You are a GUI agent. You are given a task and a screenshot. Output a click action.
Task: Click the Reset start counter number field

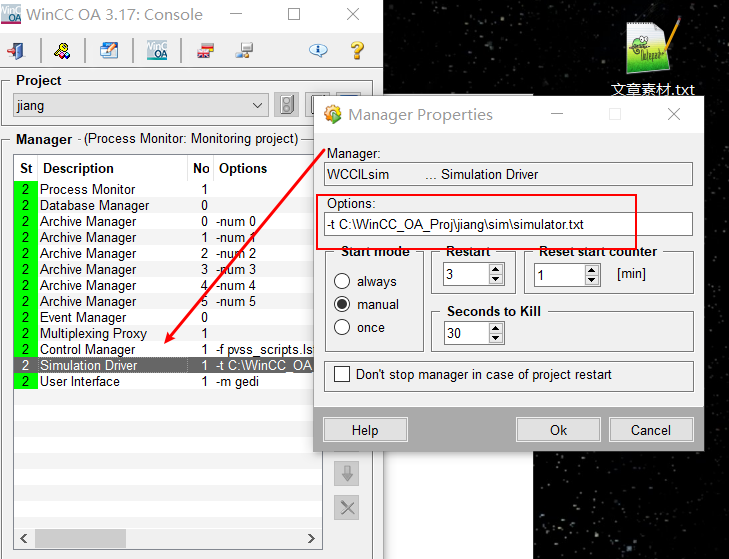click(x=559, y=275)
